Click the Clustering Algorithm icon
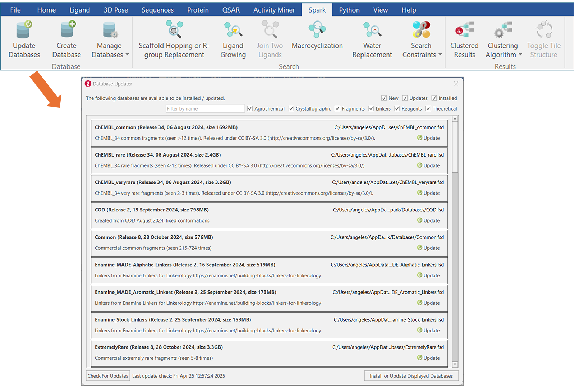 pos(503,30)
